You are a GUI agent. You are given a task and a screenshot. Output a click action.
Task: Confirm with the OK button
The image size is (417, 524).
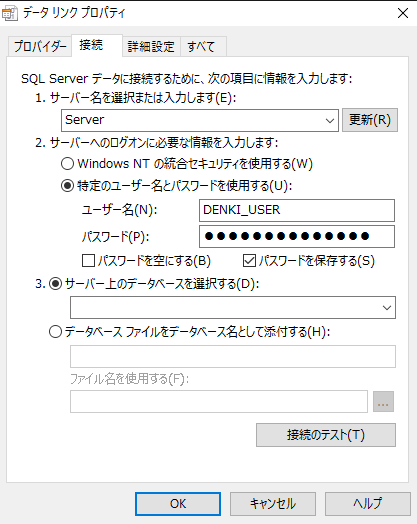pyautogui.click(x=178, y=504)
